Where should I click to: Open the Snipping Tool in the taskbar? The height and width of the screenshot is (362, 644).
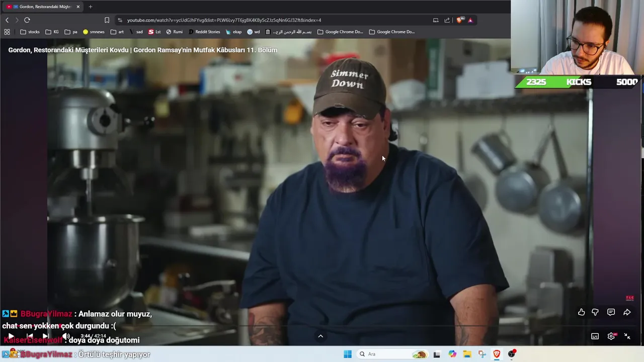(x=482, y=354)
